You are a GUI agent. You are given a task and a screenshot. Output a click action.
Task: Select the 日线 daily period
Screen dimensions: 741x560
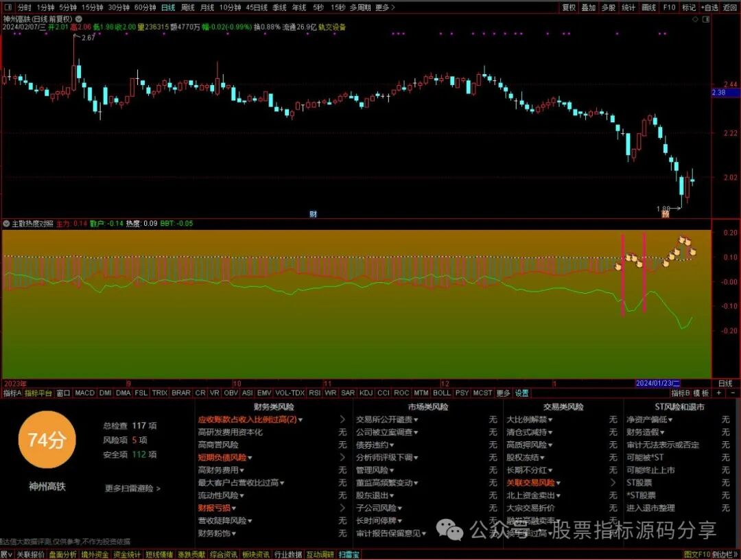[168, 8]
